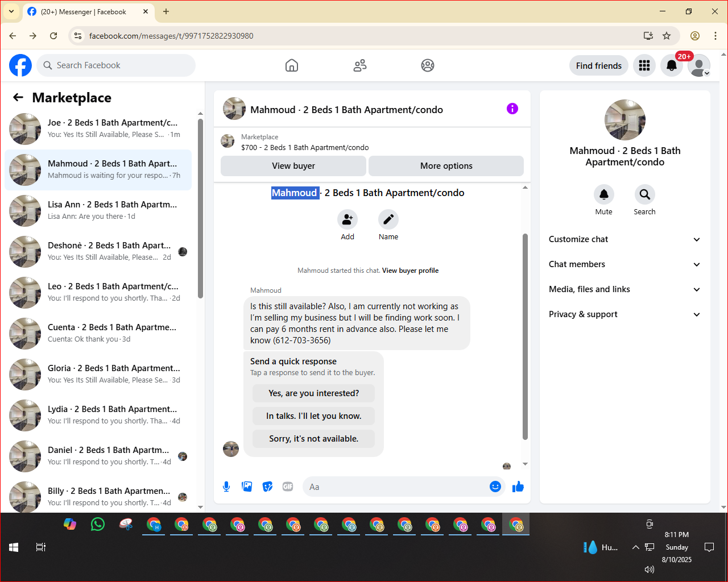Open Billy conversation
The image size is (728, 582).
98,496
